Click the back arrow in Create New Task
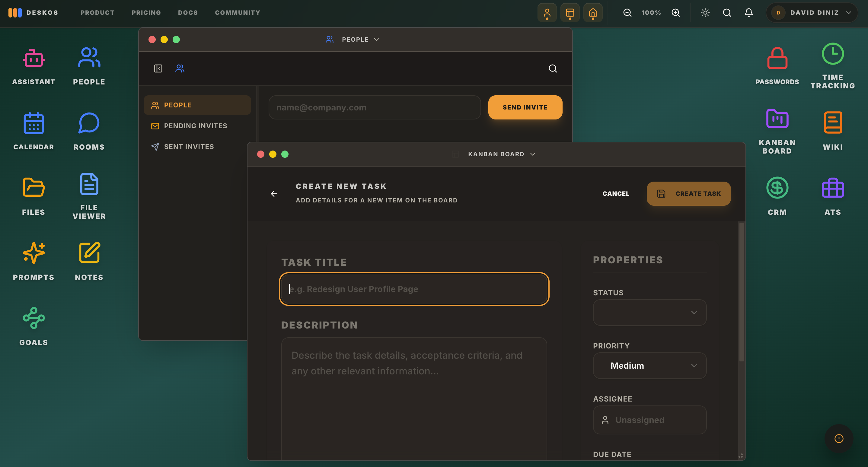This screenshot has height=467, width=868. click(x=274, y=194)
